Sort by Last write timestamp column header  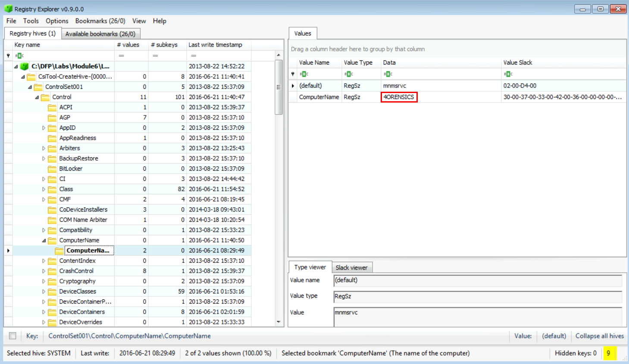click(x=219, y=45)
